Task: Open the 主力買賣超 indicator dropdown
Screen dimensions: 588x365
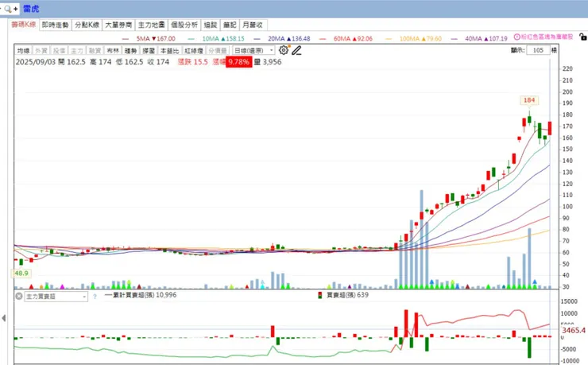Action: point(56,297)
